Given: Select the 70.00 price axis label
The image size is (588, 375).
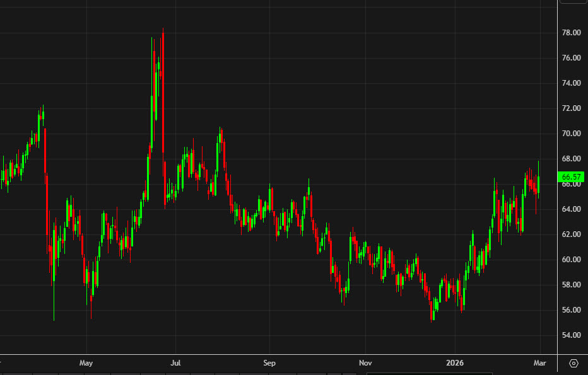Looking at the screenshot, I should [571, 134].
